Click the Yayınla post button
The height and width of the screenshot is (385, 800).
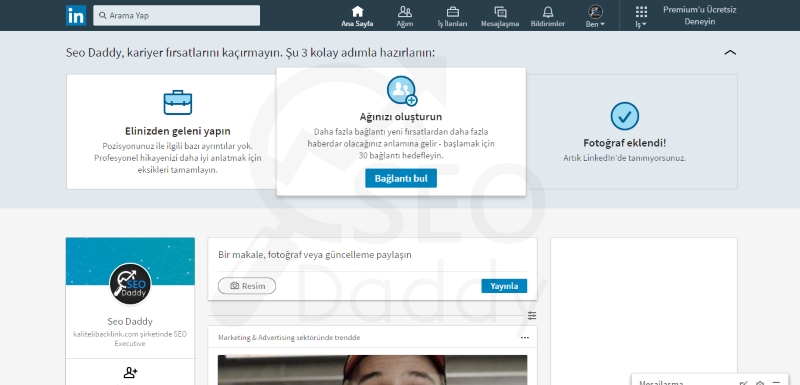504,286
